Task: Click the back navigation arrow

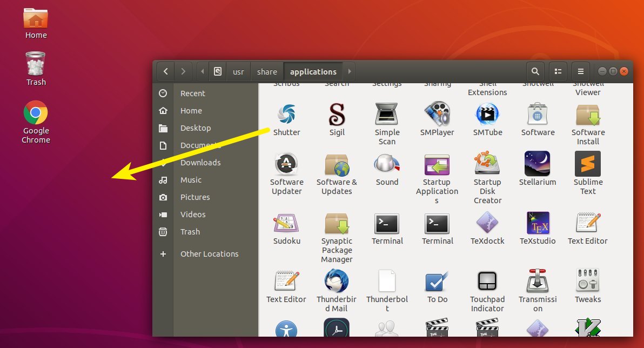Action: pyautogui.click(x=165, y=71)
